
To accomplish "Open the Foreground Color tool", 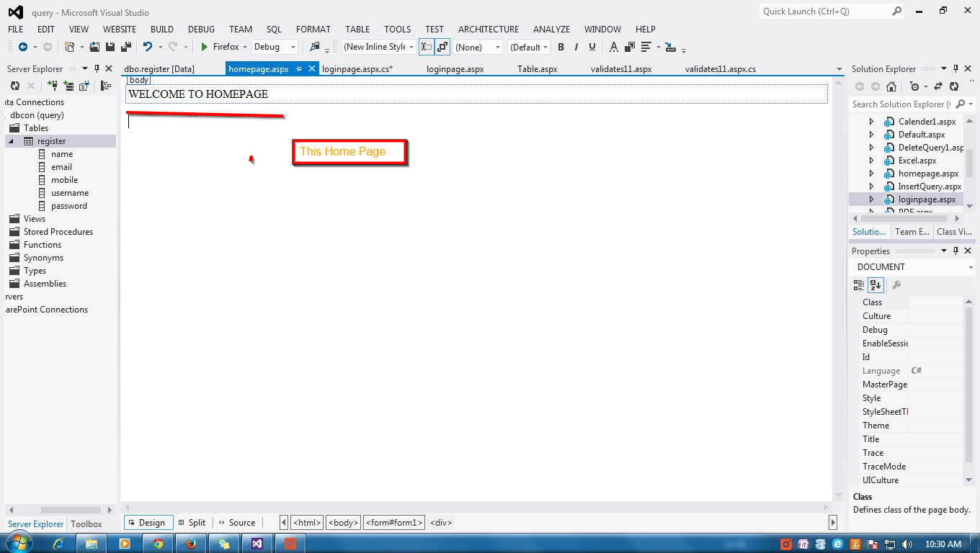I will click(x=614, y=47).
